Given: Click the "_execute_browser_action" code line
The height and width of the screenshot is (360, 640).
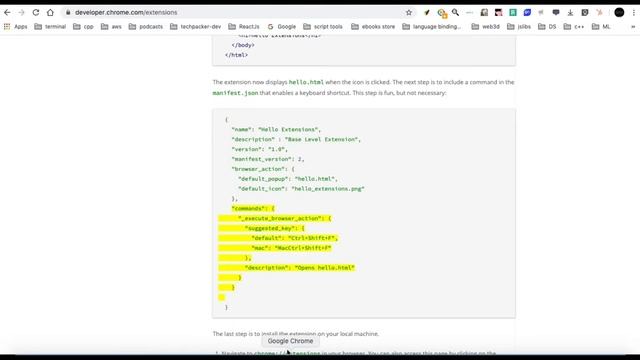Looking at the screenshot, I should click(x=284, y=218).
